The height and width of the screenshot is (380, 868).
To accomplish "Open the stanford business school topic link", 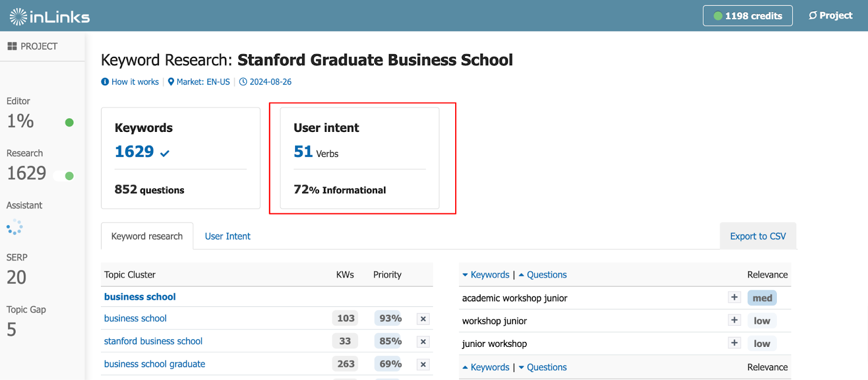I will tap(153, 341).
